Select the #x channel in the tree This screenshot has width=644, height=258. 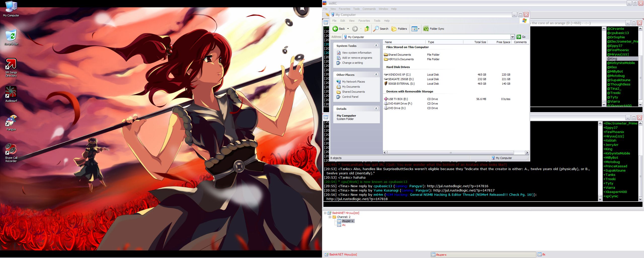[344, 225]
